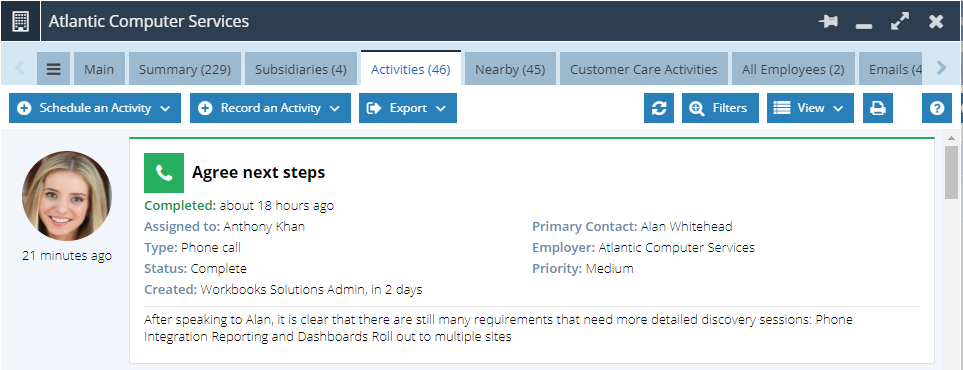This screenshot has width=963, height=370.
Task: Open the Customer Care Activities tab
Action: tap(644, 69)
